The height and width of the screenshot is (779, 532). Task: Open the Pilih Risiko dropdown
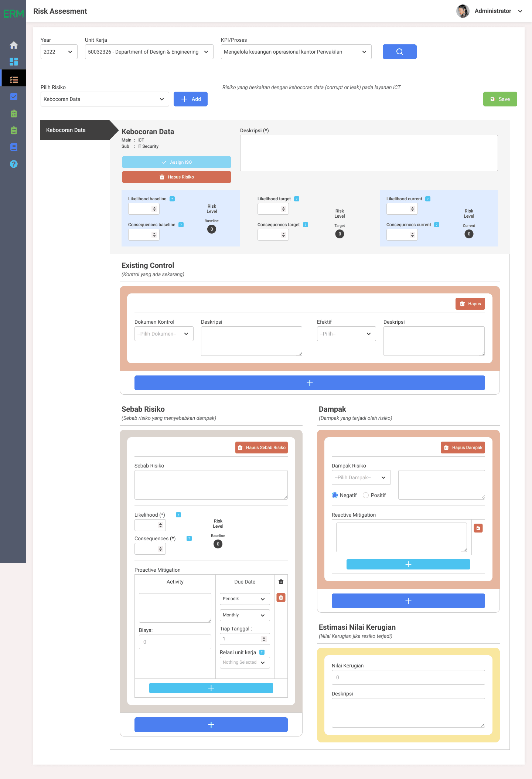pos(105,99)
